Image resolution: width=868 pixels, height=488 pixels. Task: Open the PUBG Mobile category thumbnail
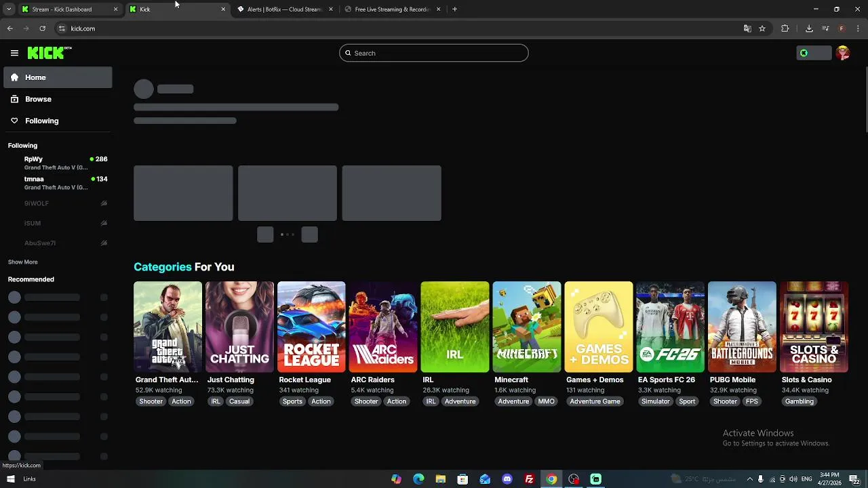[742, 327]
